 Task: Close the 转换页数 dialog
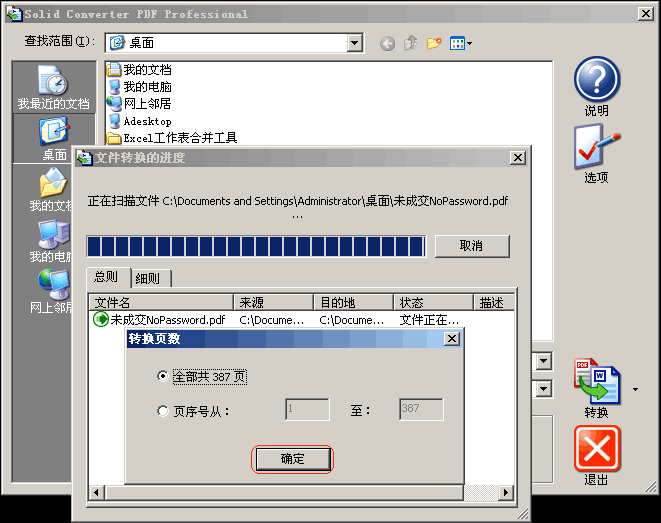(x=451, y=338)
